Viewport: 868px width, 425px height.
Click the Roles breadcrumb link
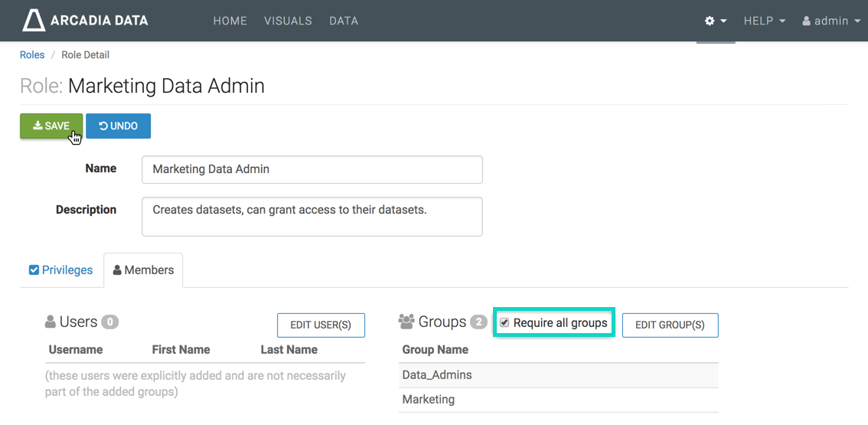pos(32,55)
